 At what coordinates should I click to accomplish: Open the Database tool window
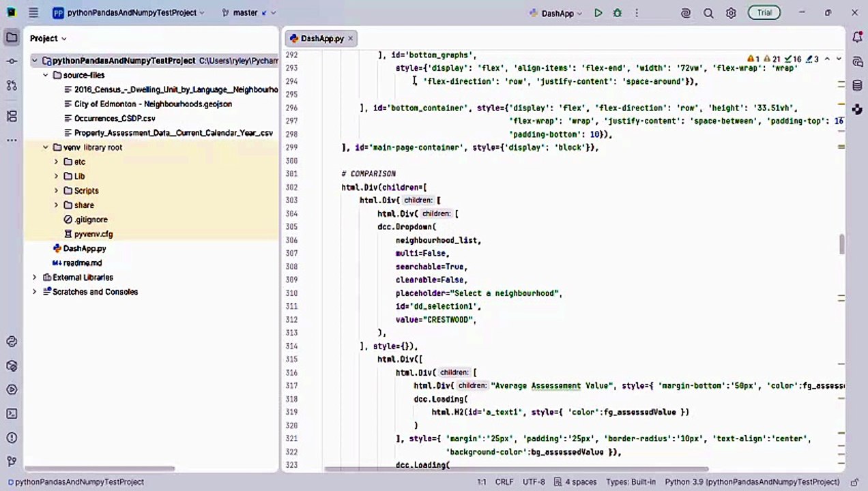(x=858, y=85)
